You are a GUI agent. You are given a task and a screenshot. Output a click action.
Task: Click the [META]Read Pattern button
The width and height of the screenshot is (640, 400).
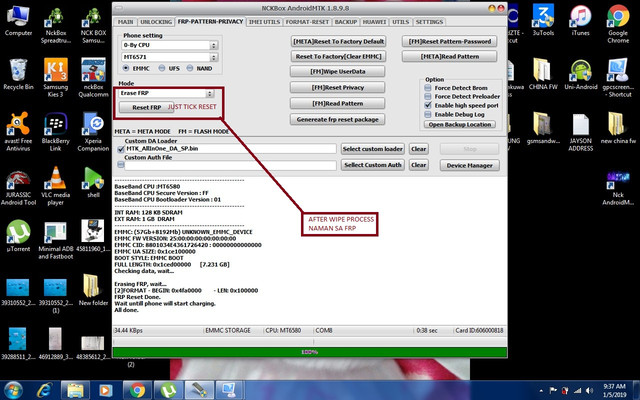(x=449, y=56)
